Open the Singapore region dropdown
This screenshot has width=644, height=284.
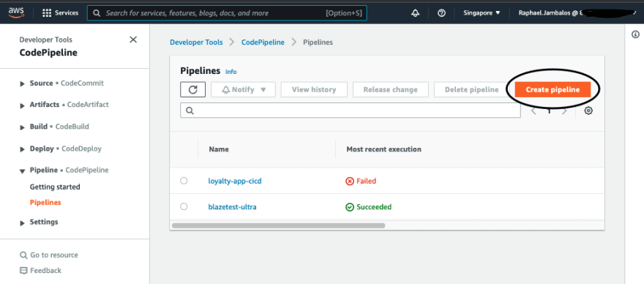(x=482, y=12)
